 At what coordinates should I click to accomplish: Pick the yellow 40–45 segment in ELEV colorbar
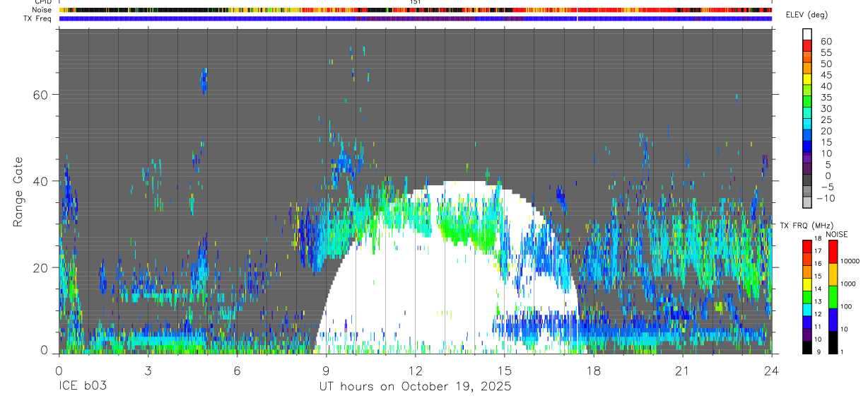[x=807, y=79]
